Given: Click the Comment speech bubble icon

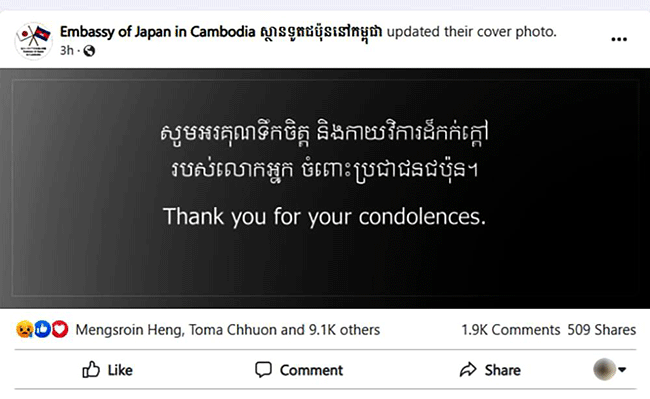Looking at the screenshot, I should (x=263, y=370).
